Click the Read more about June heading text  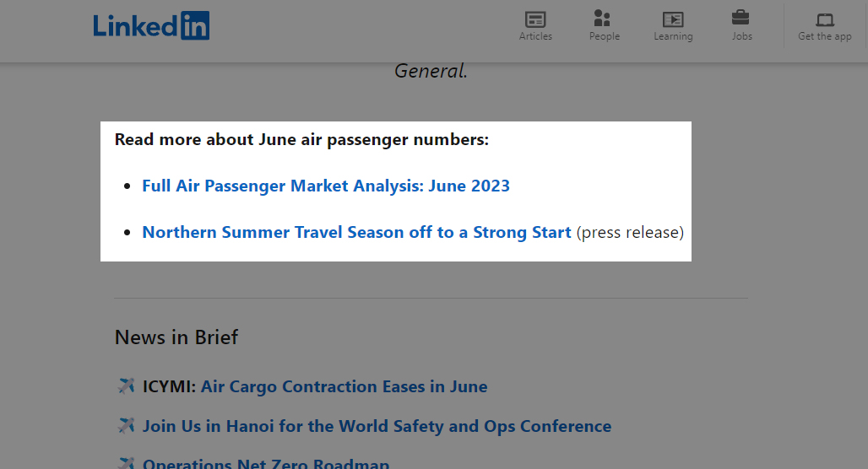tap(301, 139)
